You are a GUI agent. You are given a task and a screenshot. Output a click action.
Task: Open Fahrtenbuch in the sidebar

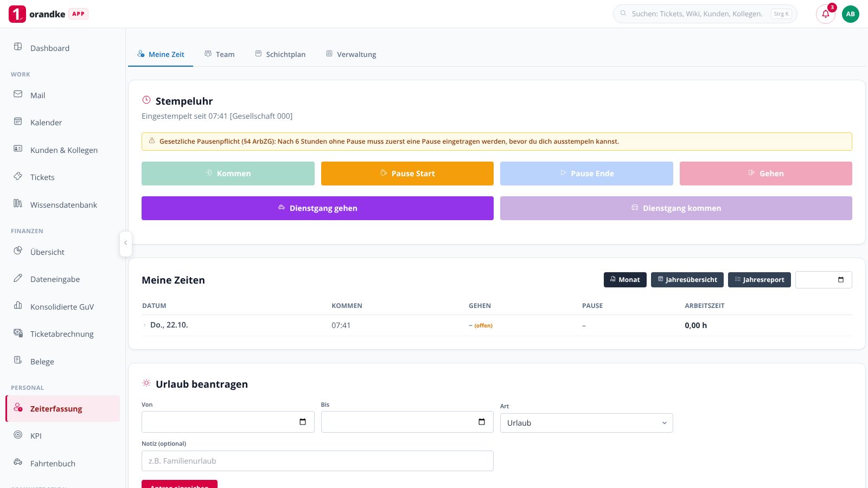click(x=62, y=463)
